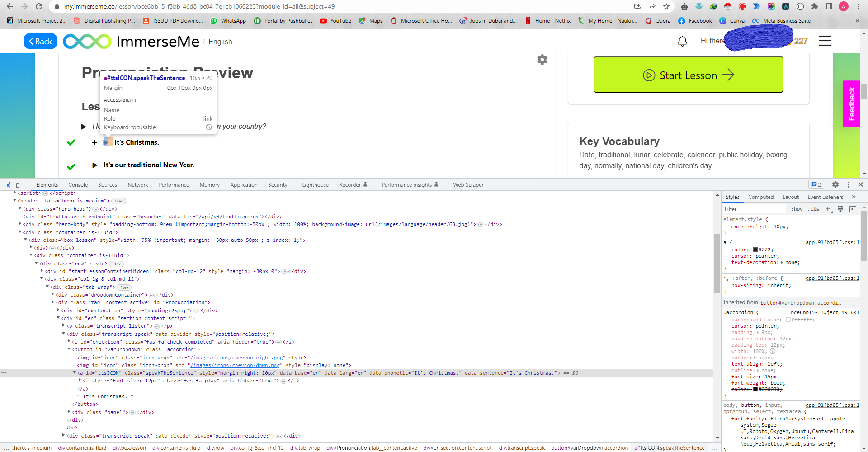Click the styles Filter input field
The height and width of the screenshot is (452, 868).
tap(754, 209)
